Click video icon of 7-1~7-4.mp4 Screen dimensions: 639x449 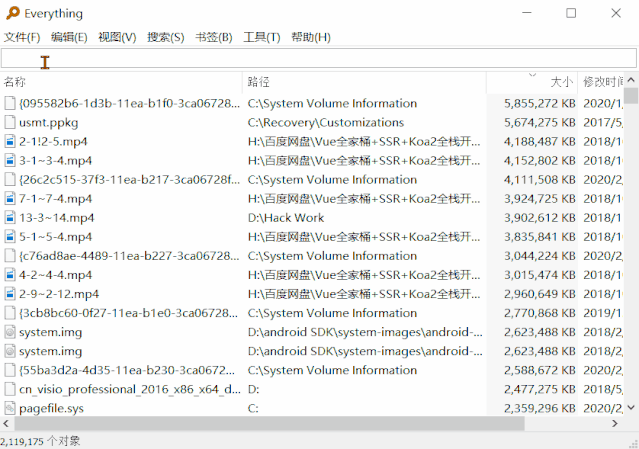[x=10, y=198]
